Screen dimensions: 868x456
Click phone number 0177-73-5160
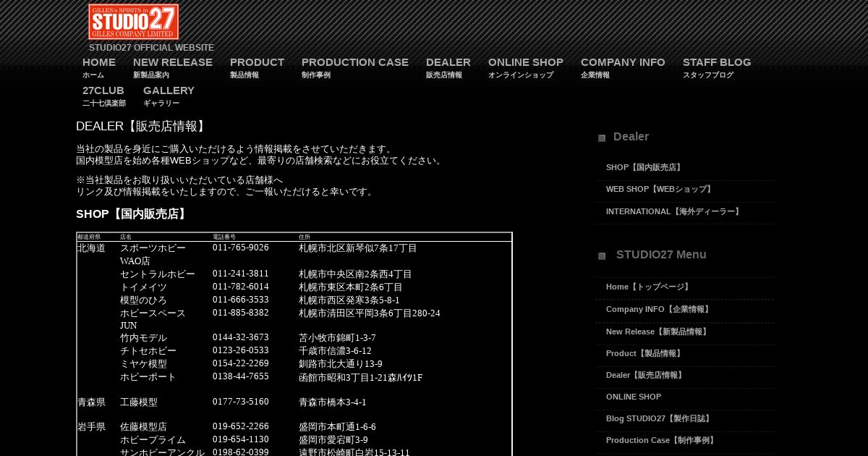coord(241,402)
